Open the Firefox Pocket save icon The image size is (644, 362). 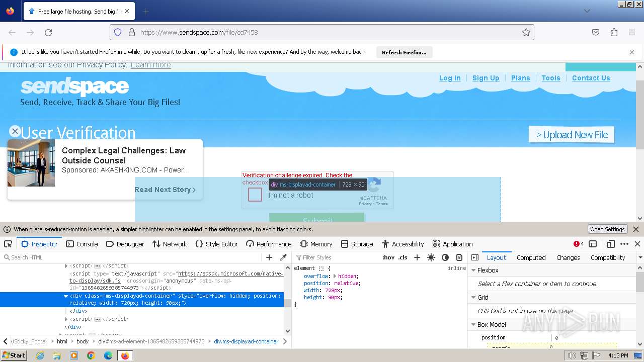tap(596, 32)
